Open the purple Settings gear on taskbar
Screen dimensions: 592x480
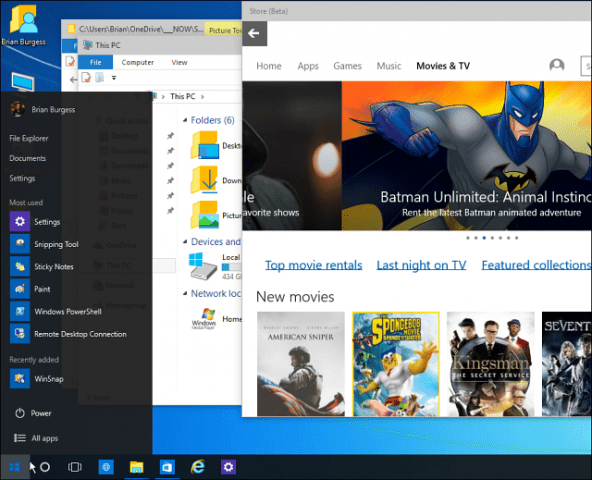228,467
